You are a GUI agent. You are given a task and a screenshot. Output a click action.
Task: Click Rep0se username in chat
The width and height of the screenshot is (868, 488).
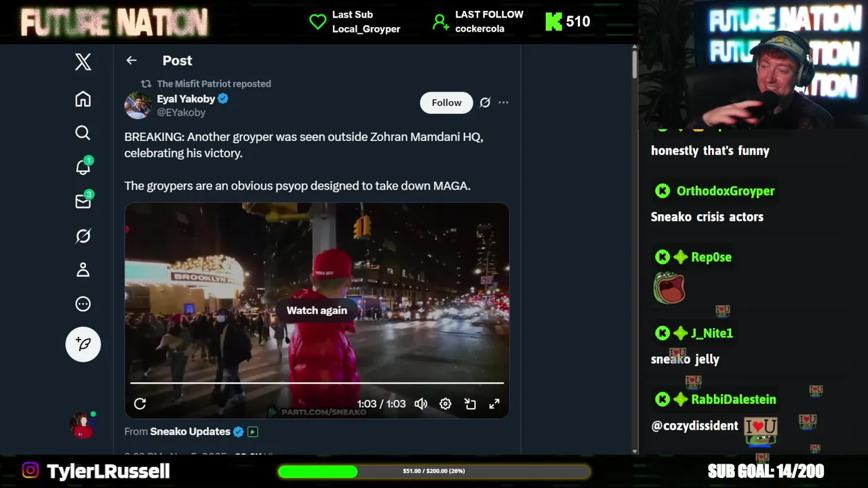point(711,258)
